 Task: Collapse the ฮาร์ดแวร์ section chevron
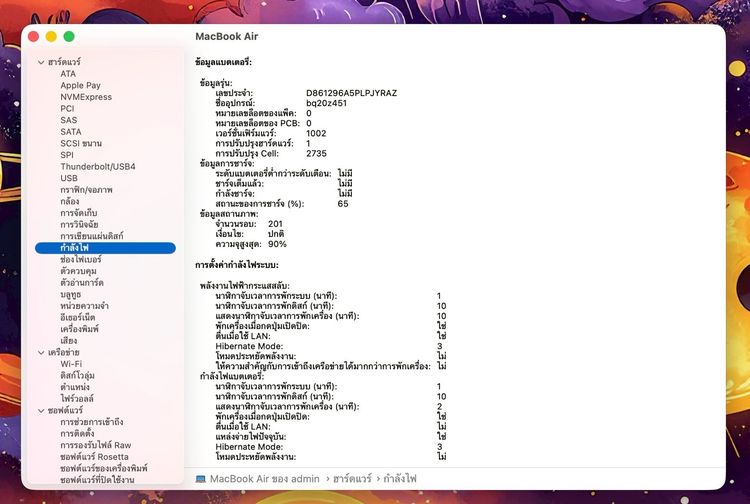tap(41, 62)
